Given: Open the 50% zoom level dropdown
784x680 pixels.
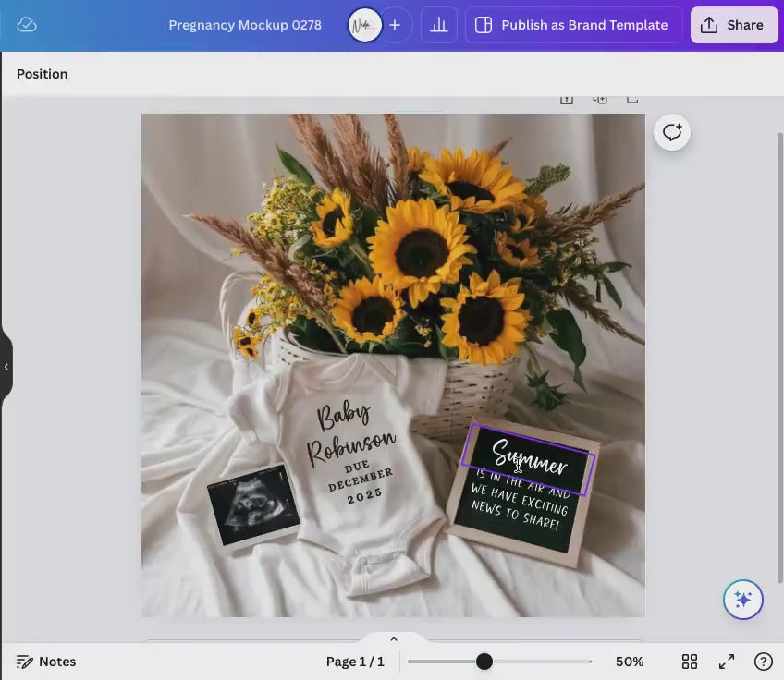Looking at the screenshot, I should click(630, 662).
